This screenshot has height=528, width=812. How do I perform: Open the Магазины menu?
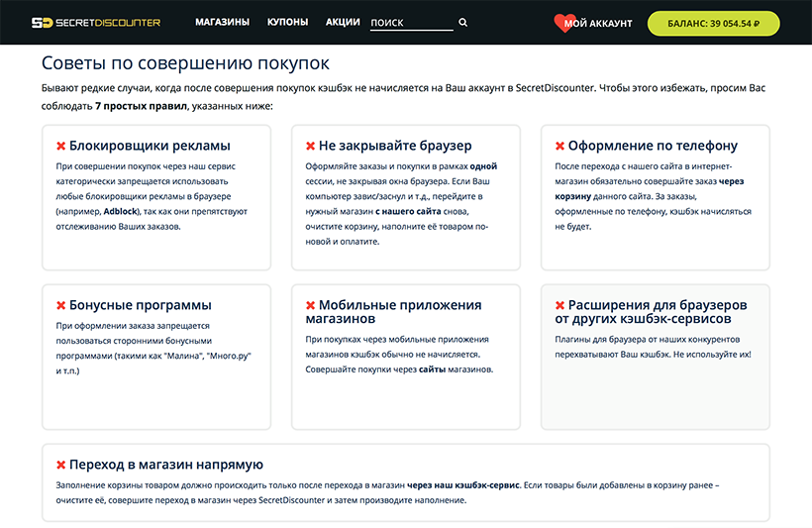222,23
